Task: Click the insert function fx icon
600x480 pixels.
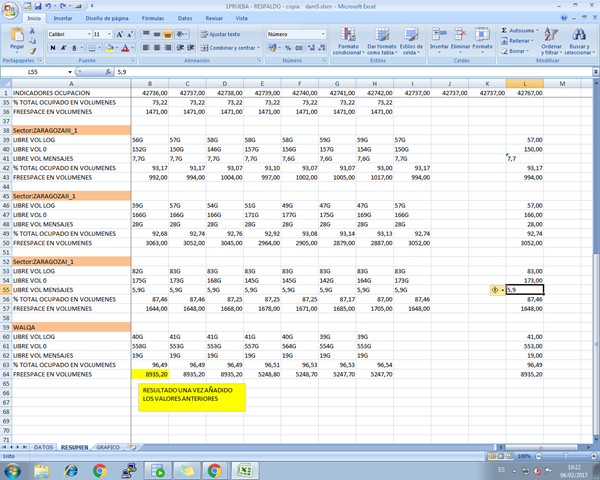Action: click(110, 73)
